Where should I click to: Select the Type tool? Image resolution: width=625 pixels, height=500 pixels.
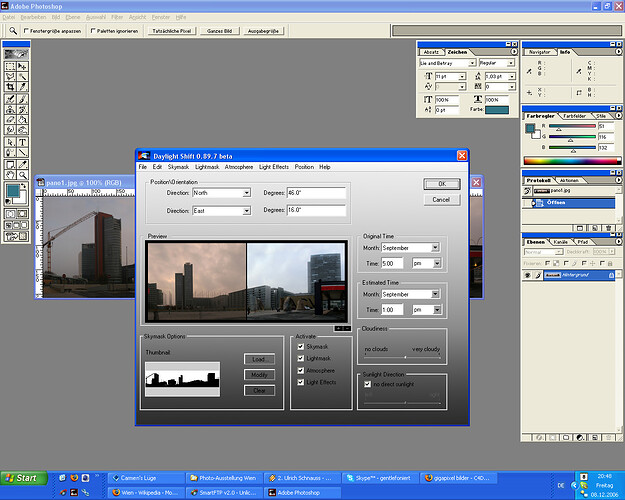coord(22,142)
